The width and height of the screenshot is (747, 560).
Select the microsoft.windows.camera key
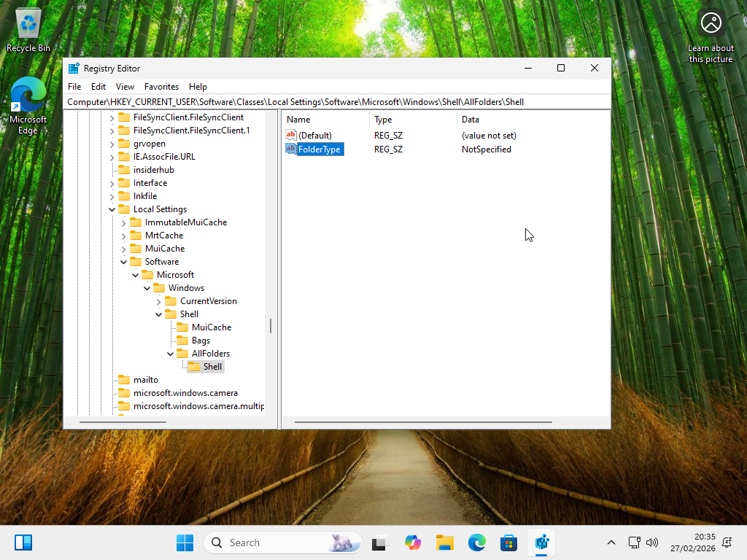point(185,393)
